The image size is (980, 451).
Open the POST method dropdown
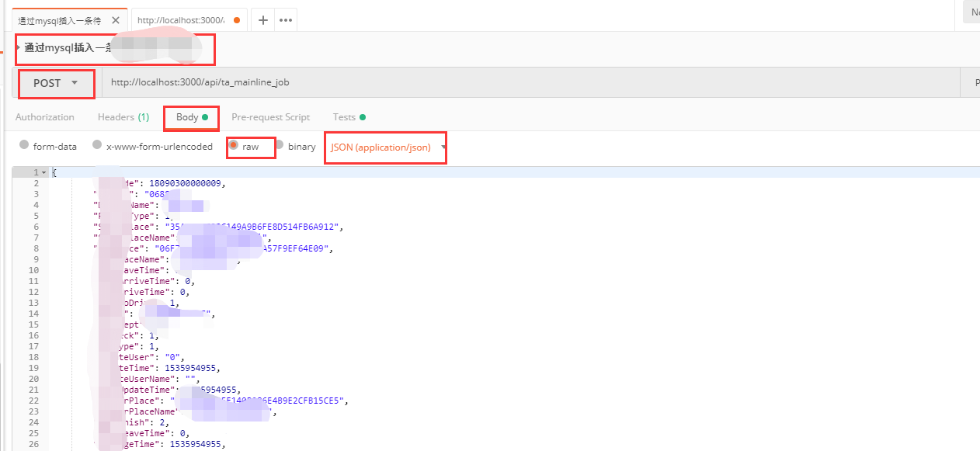(x=56, y=83)
